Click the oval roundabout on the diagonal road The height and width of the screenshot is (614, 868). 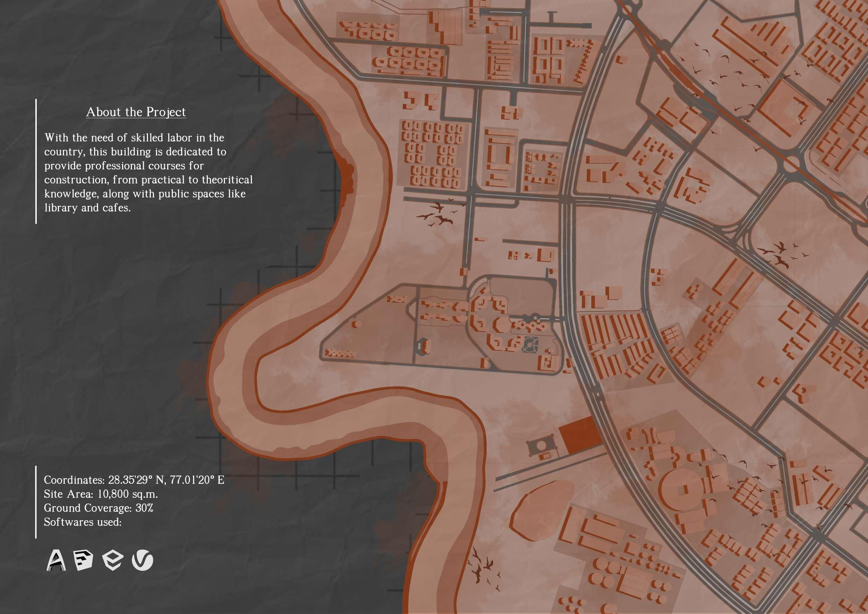tap(791, 165)
